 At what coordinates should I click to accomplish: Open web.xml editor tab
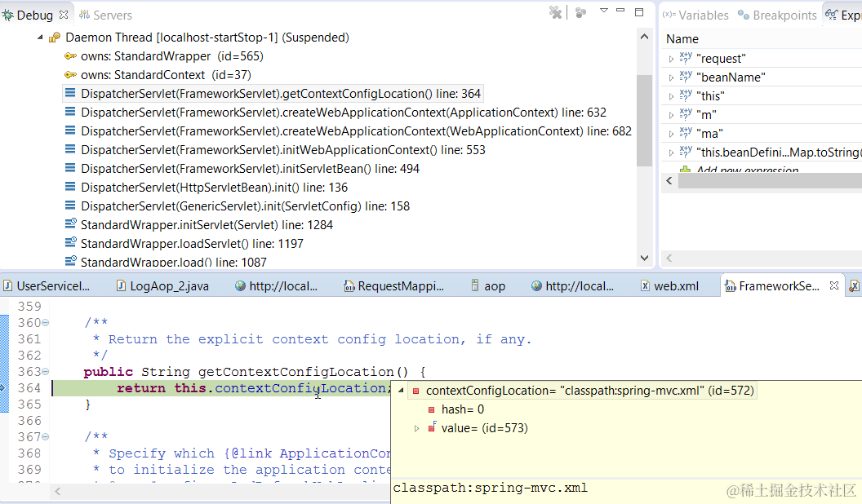(669, 286)
